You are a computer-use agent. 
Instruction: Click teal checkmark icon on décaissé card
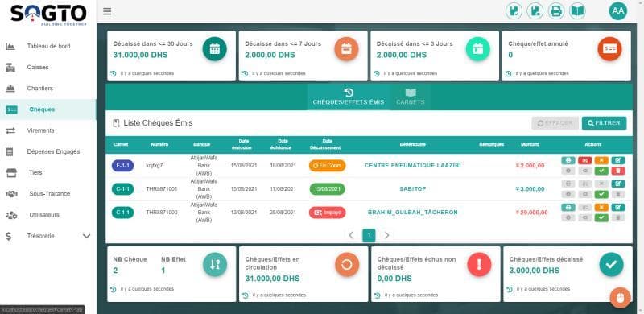click(611, 264)
